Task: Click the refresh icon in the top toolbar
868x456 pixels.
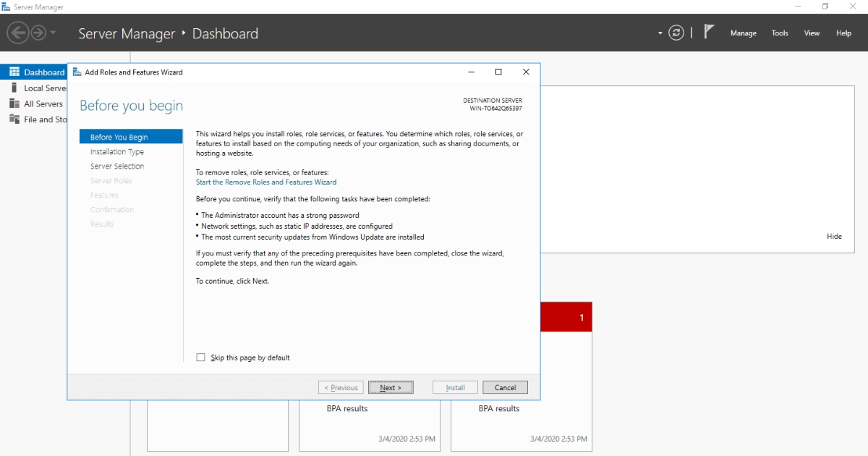Action: (676, 33)
